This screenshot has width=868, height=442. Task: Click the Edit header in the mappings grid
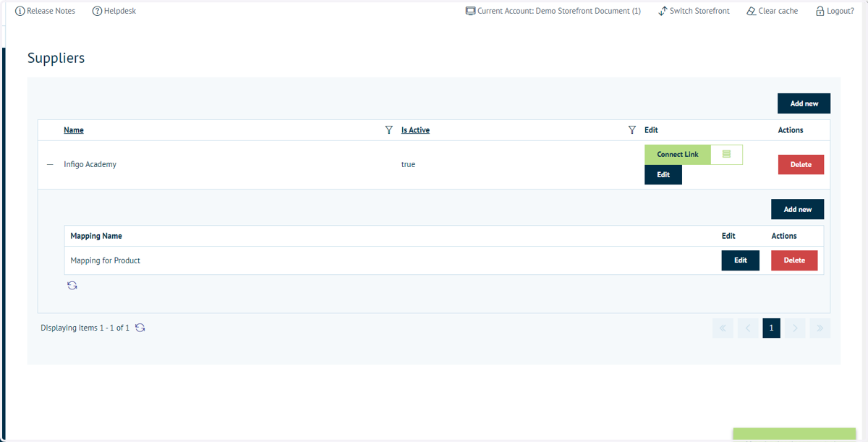(x=728, y=236)
